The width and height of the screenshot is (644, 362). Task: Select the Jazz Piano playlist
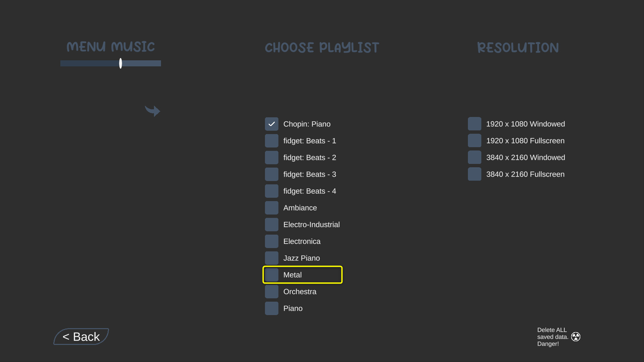271,258
